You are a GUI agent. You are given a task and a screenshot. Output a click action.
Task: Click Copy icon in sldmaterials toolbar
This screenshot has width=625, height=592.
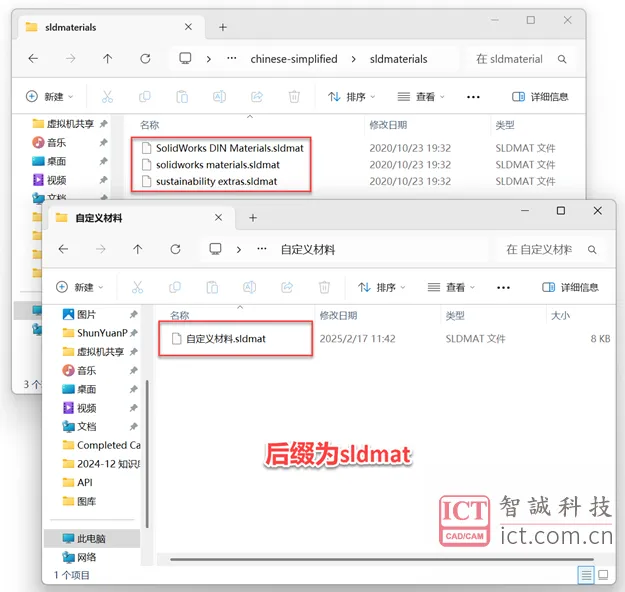[145, 96]
